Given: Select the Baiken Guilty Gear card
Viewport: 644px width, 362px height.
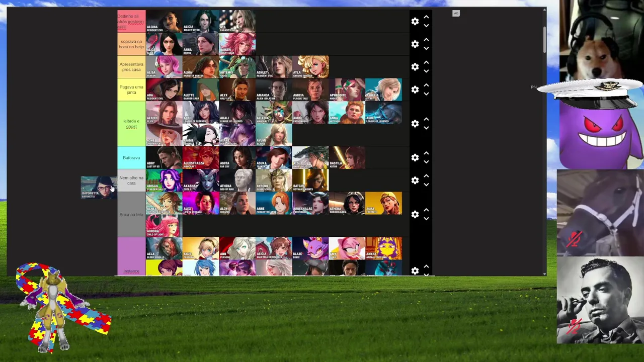Looking at the screenshot, I should click(x=237, y=44).
